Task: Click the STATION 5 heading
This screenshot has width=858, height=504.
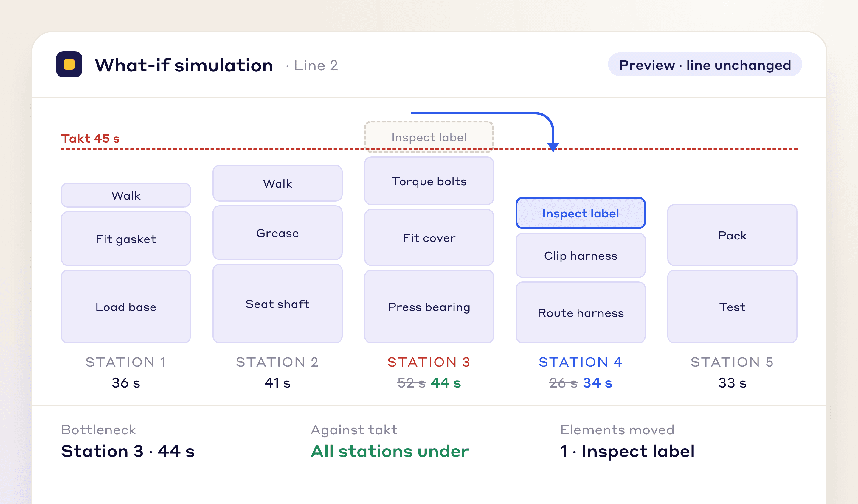Action: tap(732, 362)
